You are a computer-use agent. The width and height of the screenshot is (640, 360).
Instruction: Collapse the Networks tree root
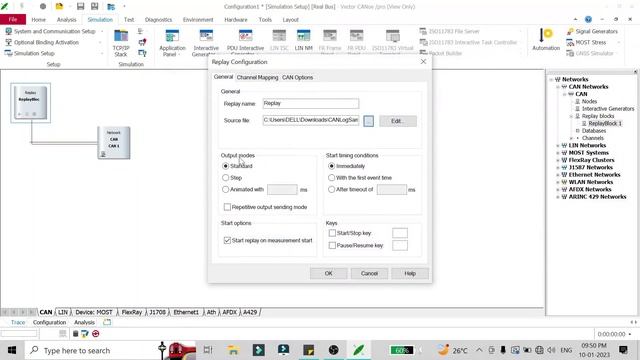pos(551,80)
